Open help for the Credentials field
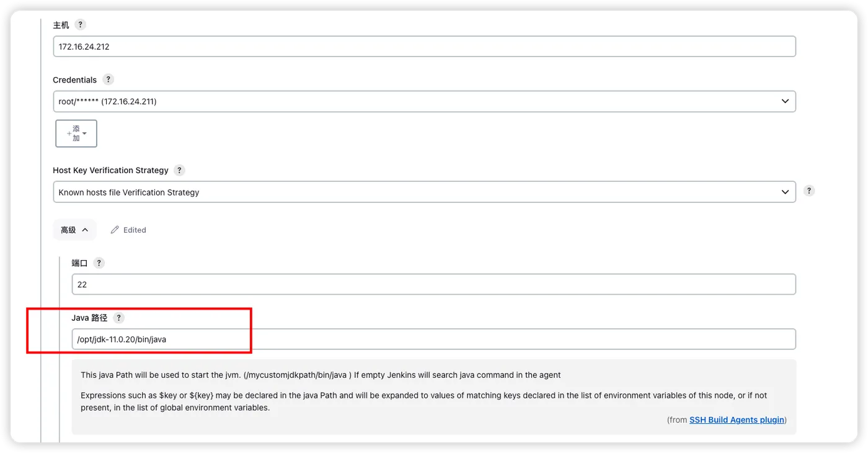The image size is (868, 453). tap(108, 79)
